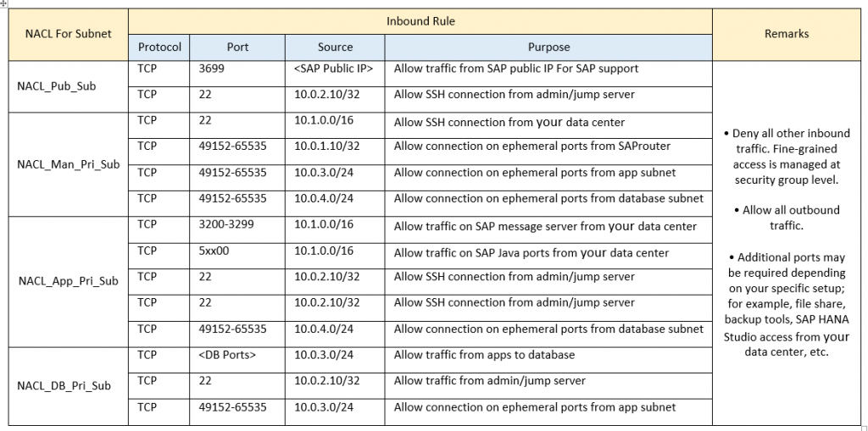Select the NACL_Pub_Sub cell

(x=68, y=87)
